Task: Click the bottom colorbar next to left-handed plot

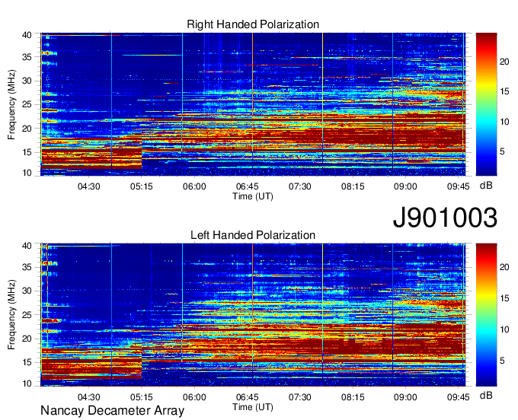Action: 486,315
